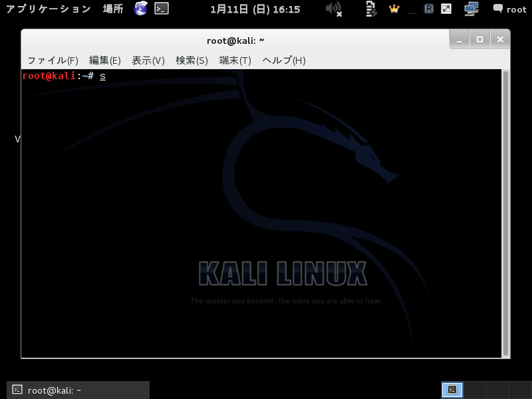Switch to the third workspace in pager
532x399 pixels.
coord(497,390)
